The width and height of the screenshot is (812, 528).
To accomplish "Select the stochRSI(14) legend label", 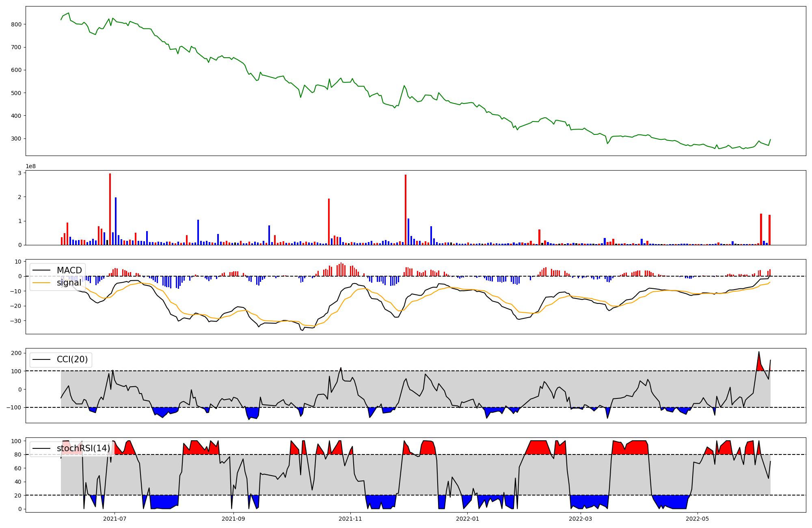I will pyautogui.click(x=83, y=448).
